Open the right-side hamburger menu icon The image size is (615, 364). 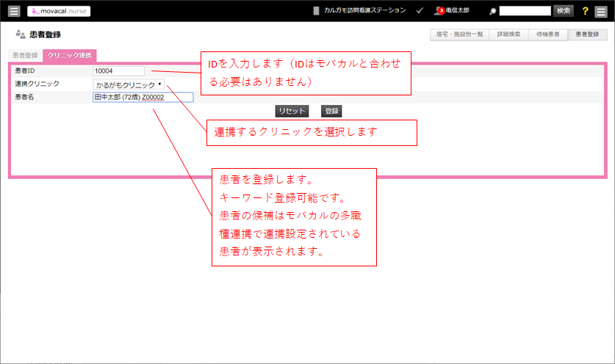[x=601, y=11]
